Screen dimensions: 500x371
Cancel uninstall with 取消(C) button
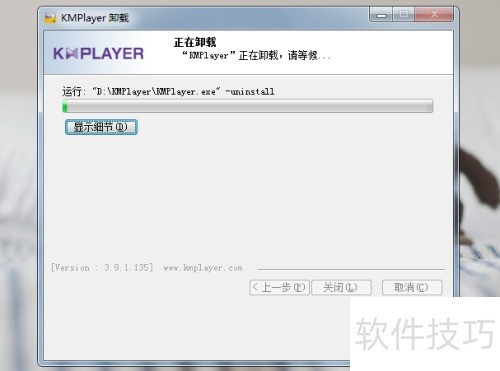click(412, 287)
